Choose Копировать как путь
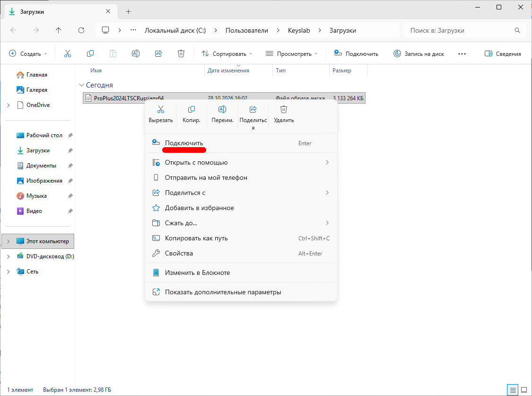 point(241,238)
